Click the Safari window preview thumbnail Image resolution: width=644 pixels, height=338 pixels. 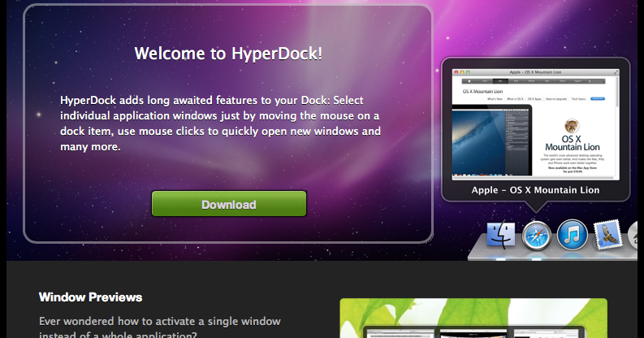(535, 124)
